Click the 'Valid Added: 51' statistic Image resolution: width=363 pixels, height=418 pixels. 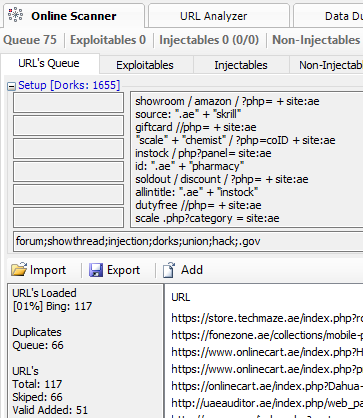50,410
